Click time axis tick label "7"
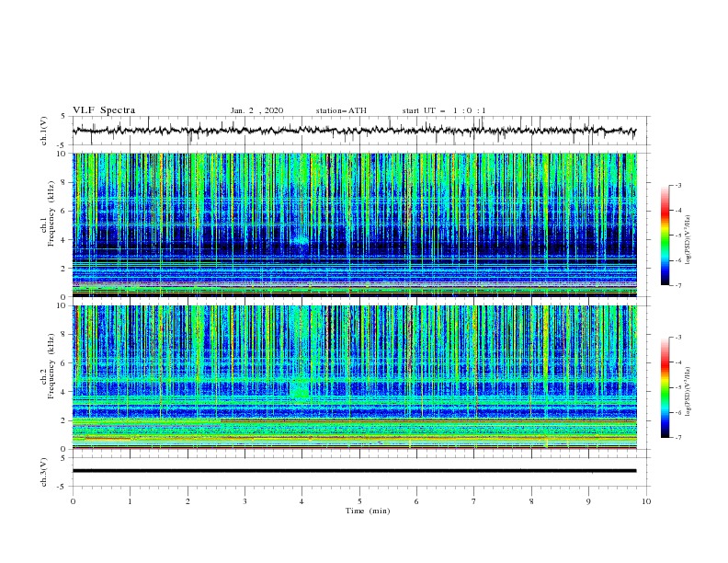 (474, 501)
